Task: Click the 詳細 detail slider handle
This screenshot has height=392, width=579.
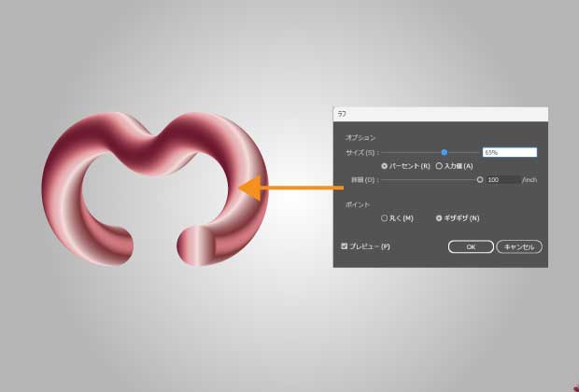Action: [480, 179]
